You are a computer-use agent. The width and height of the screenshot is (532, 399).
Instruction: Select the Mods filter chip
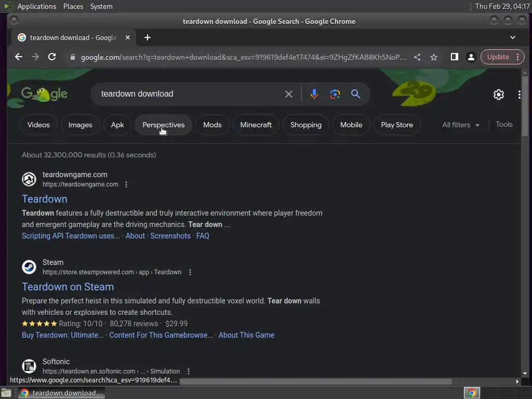212,125
